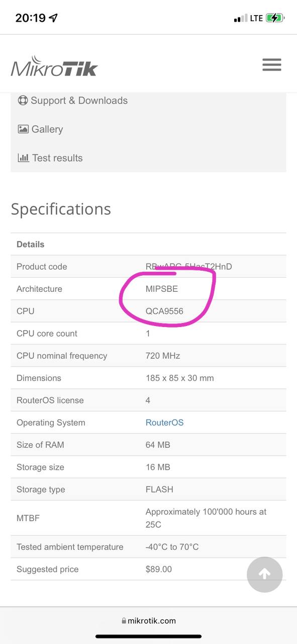Tap the scroll-to-top arrow button
This screenshot has height=644, width=297.
(x=265, y=574)
